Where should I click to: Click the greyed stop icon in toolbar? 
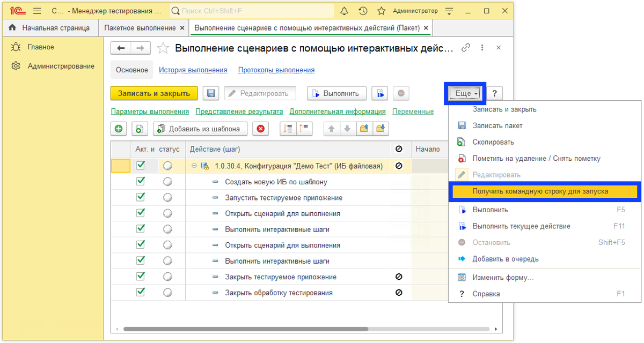coord(401,93)
